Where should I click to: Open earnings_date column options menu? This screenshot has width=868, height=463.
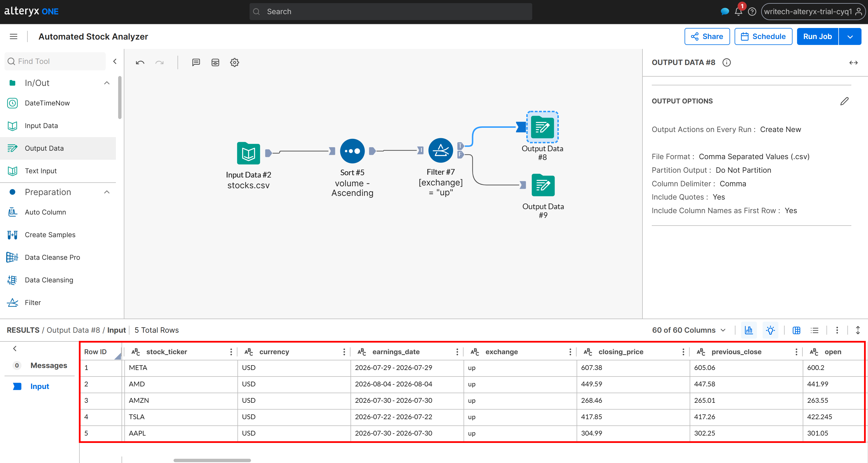click(457, 352)
